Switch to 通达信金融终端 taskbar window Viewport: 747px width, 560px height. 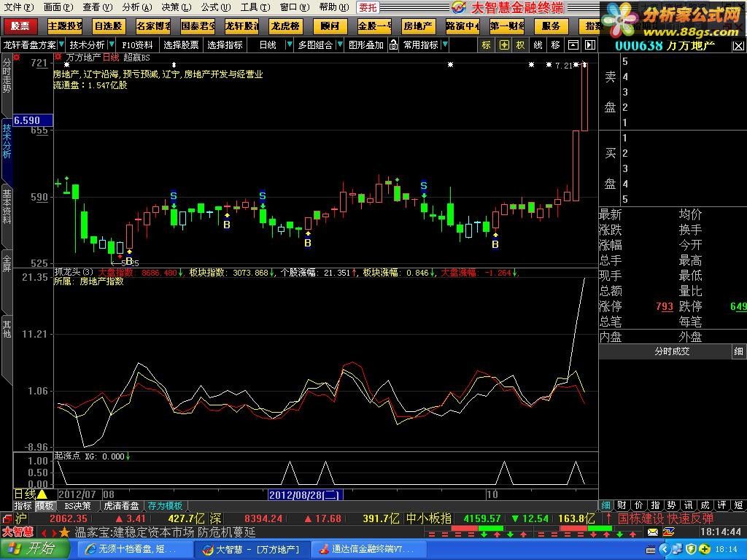pyautogui.click(x=368, y=549)
